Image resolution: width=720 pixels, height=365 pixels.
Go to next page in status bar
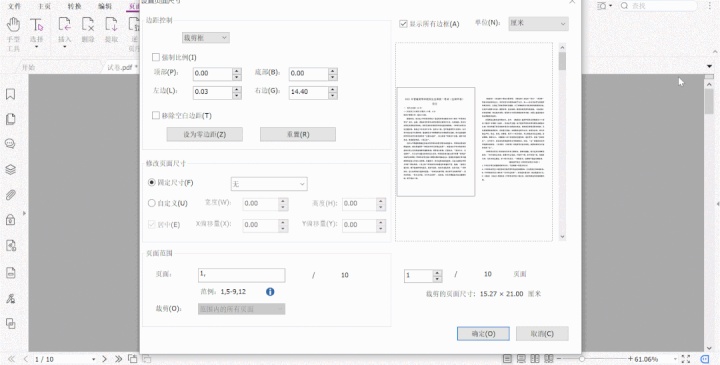[104, 359]
